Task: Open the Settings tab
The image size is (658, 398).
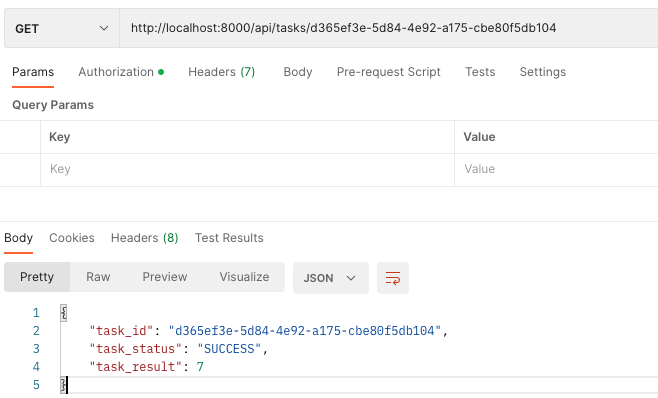Action: tap(543, 72)
